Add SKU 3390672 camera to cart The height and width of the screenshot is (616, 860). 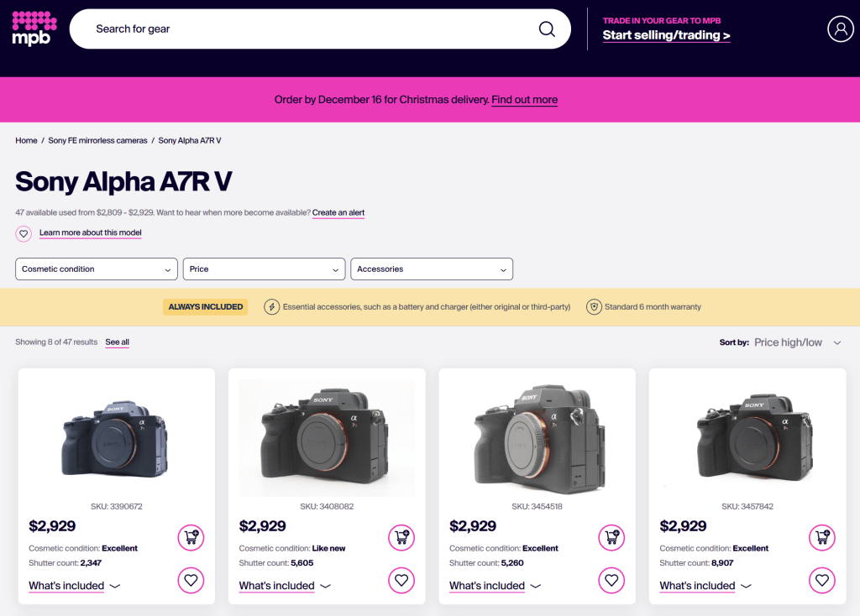click(191, 537)
